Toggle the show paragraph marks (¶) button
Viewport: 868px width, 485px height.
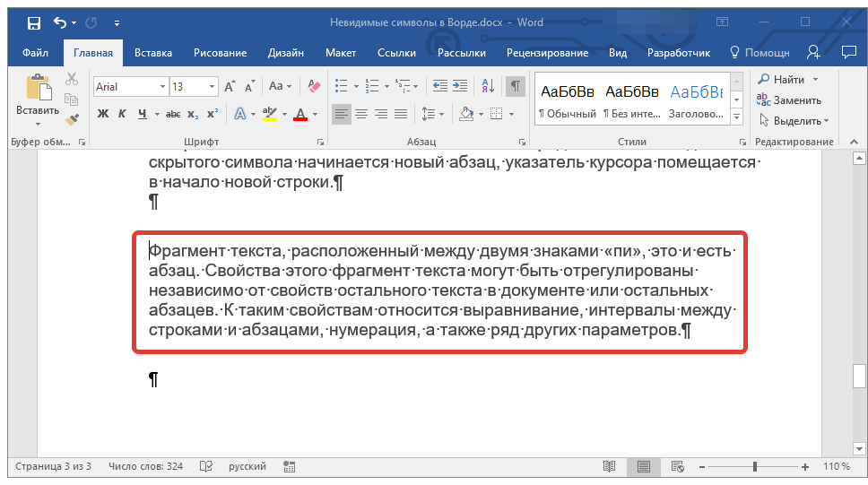coord(516,87)
